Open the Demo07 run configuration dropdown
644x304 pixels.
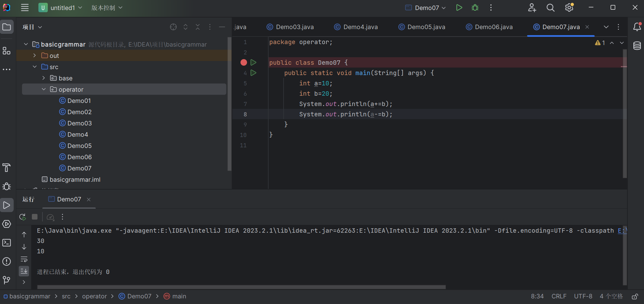426,8
